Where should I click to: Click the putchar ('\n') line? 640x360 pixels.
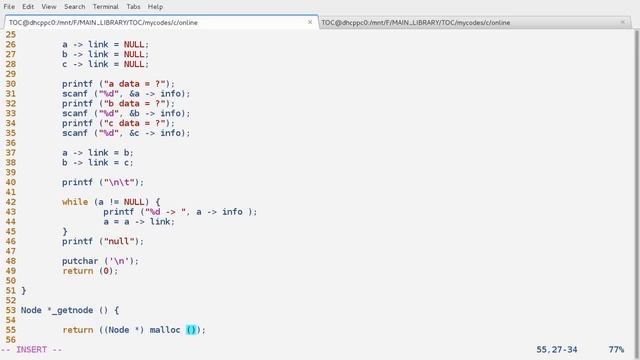tap(100, 261)
